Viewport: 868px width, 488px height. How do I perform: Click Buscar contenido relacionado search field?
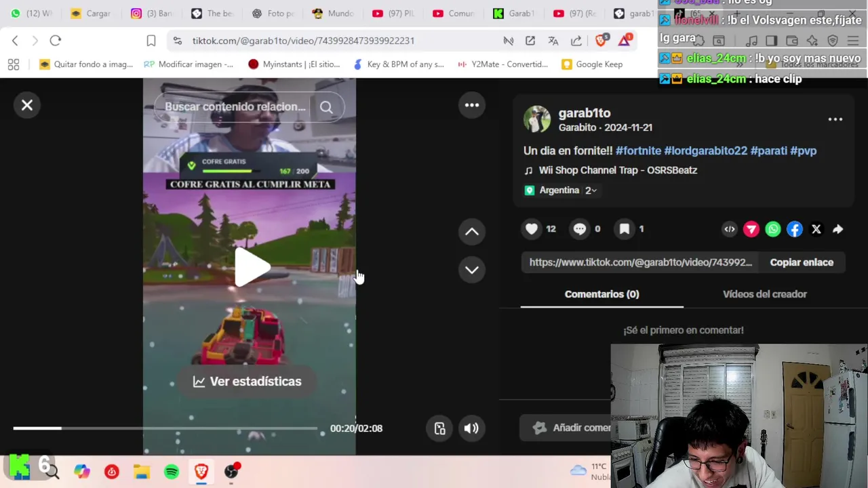pos(235,107)
